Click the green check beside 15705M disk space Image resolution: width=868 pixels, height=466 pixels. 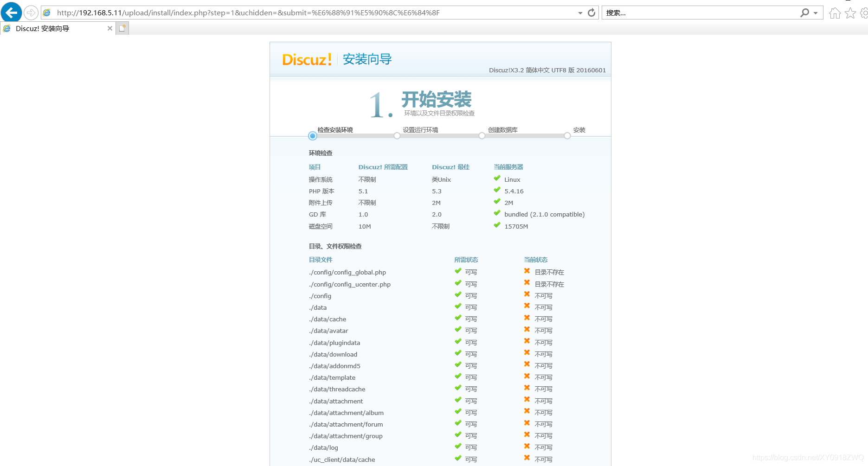coord(497,225)
